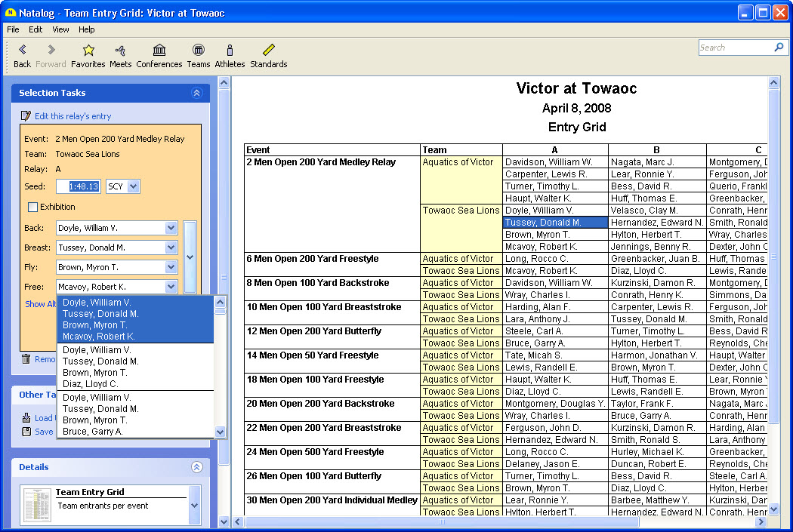Open Favorites star icon in toolbar
793x532 pixels.
click(88, 51)
